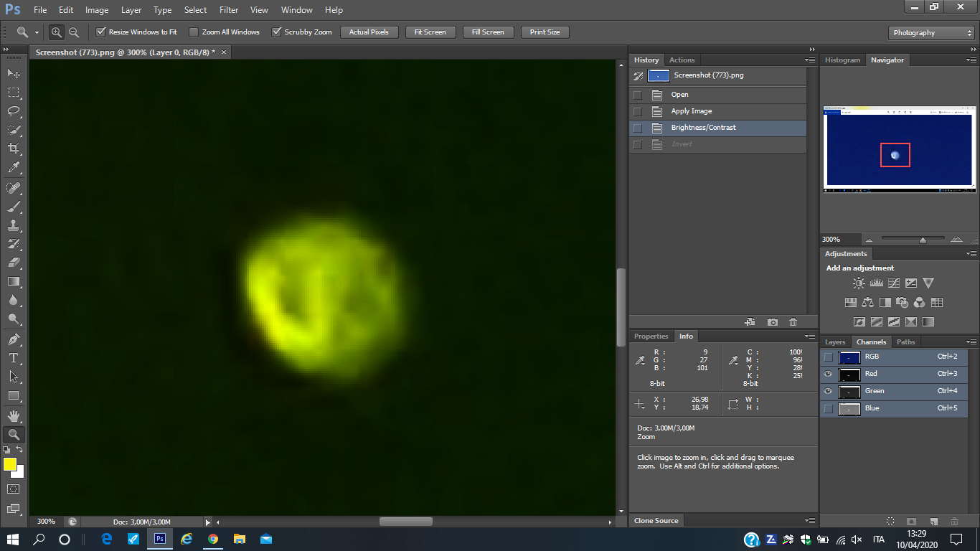This screenshot has width=980, height=551.
Task: Choose the Pen tool
Action: [x=14, y=339]
